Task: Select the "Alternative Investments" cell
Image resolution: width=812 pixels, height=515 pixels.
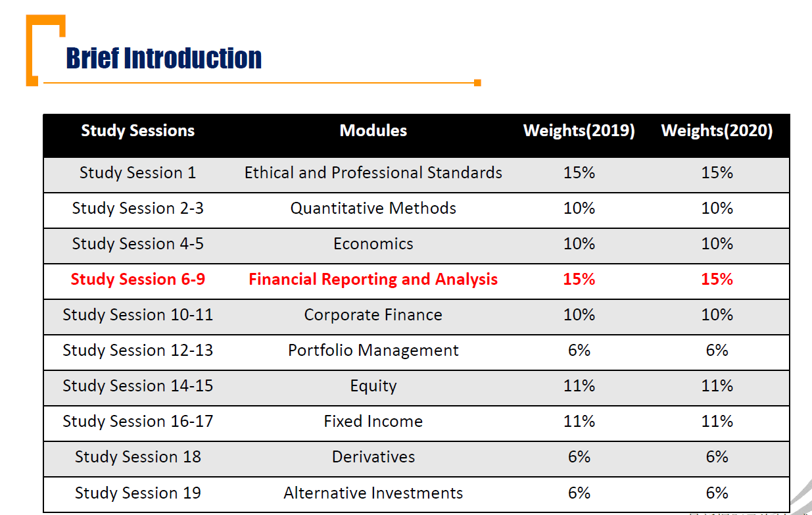Action: point(373,493)
